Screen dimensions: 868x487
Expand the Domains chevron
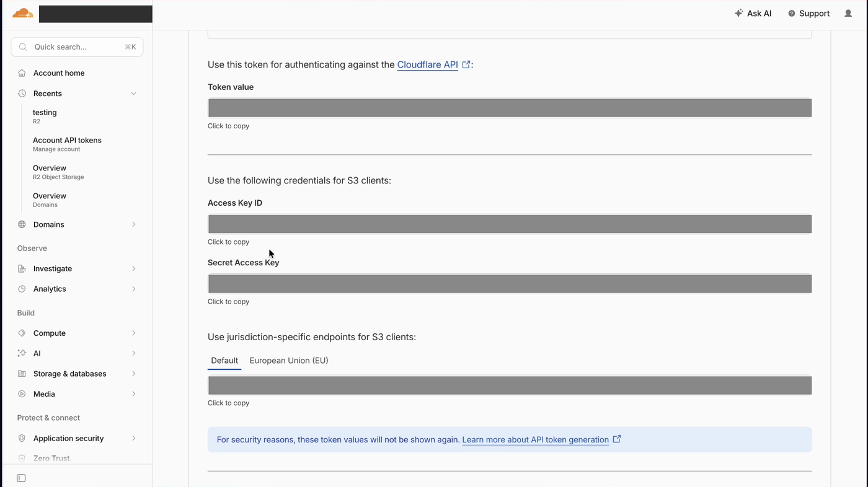[133, 224]
